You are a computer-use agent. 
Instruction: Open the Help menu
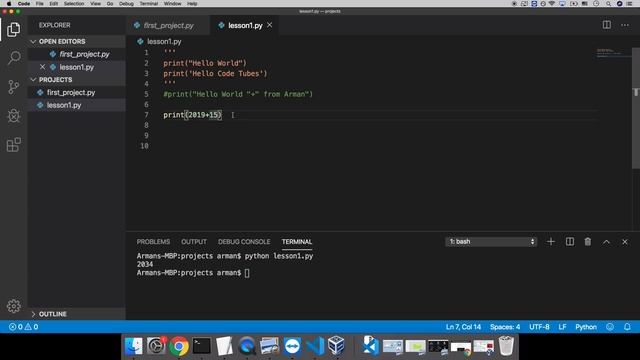[192, 4]
